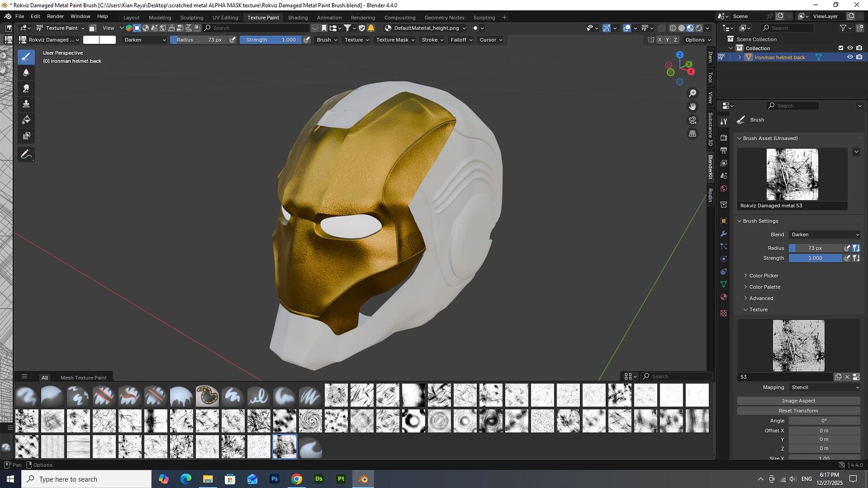Hide ironman helmet back in viewport
The width and height of the screenshot is (868, 488).
(850, 57)
